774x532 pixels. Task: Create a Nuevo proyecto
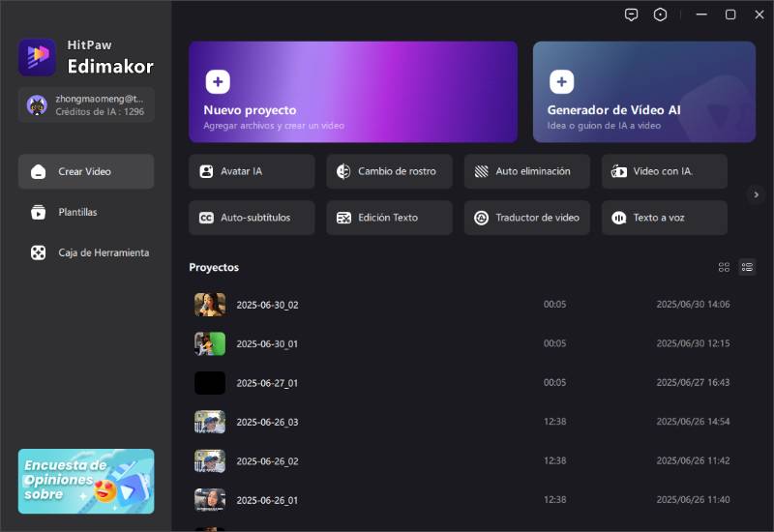coord(353,92)
